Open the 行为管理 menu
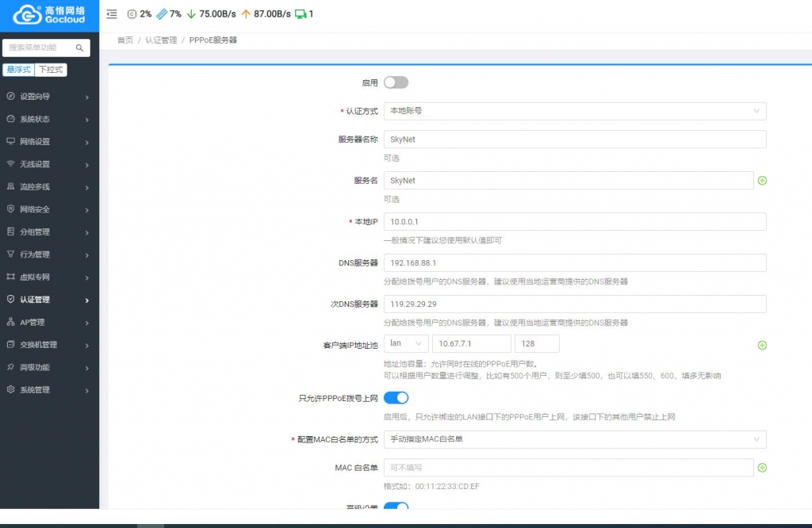The image size is (812, 528). tap(49, 254)
